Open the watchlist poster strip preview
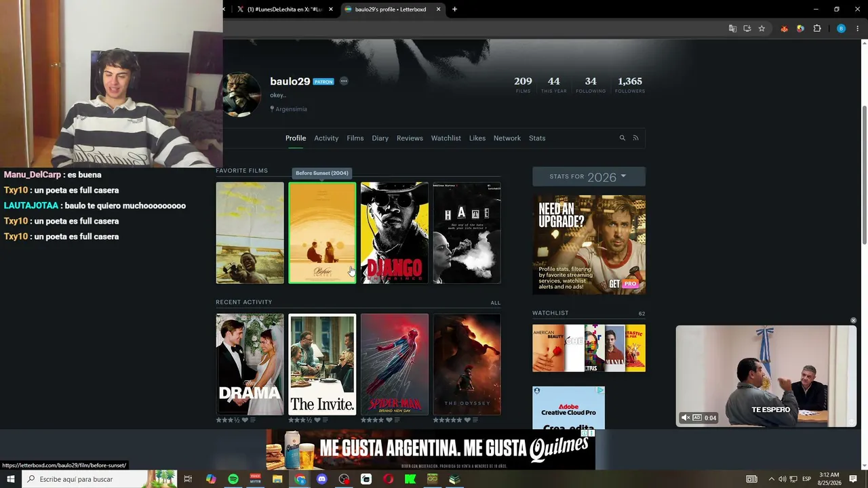Screen dimensions: 868x488 [x=589, y=348]
